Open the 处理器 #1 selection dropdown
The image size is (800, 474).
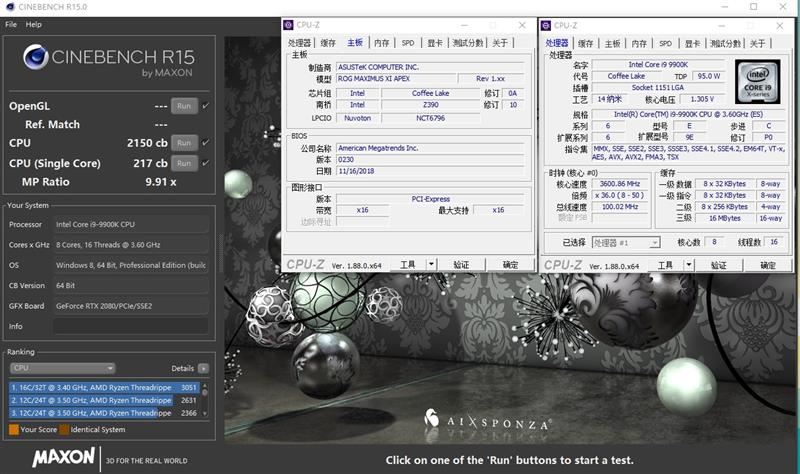[x=626, y=242]
